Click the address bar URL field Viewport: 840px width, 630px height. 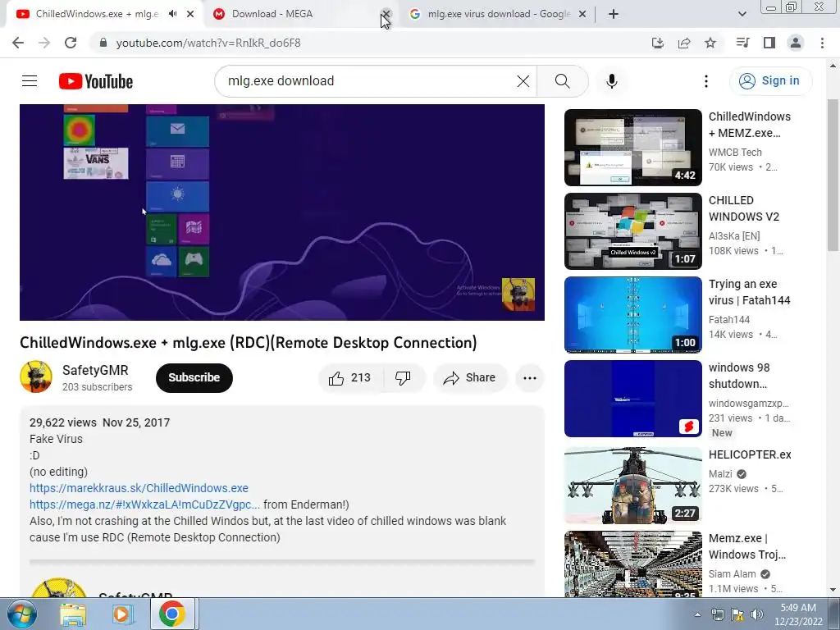(x=370, y=43)
